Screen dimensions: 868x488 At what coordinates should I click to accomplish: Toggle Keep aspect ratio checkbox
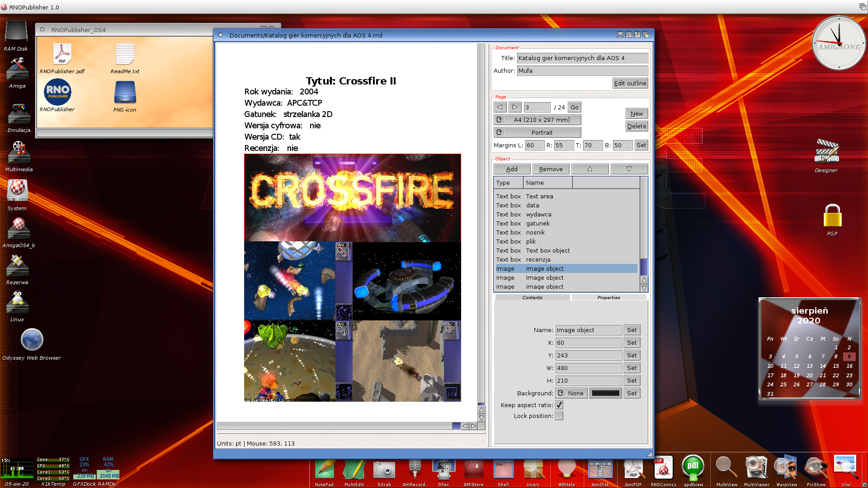559,405
